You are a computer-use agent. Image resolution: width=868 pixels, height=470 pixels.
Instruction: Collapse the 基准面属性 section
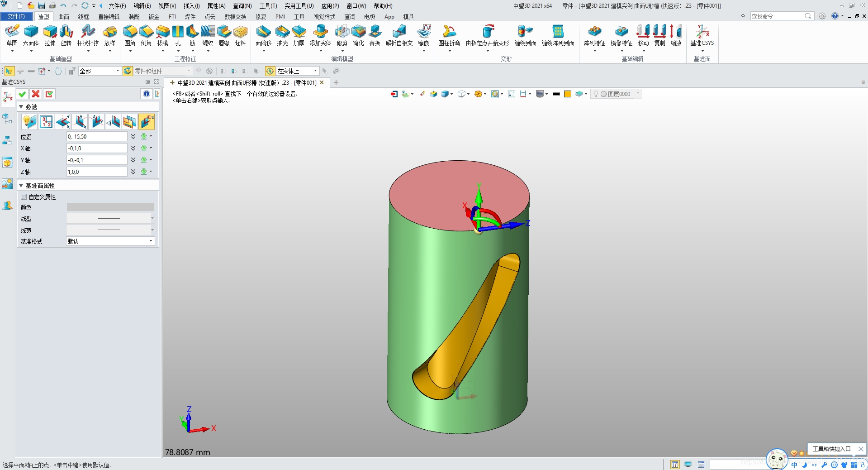click(21, 186)
